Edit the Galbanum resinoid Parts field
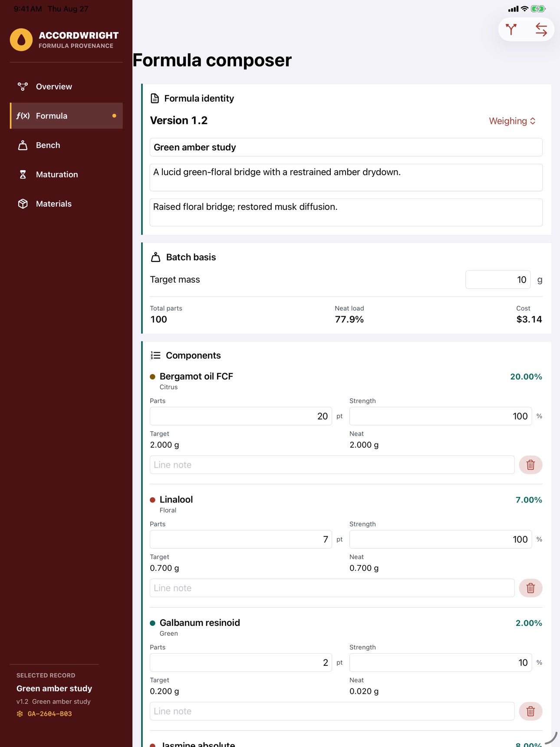Image resolution: width=560 pixels, height=747 pixels. tap(241, 663)
